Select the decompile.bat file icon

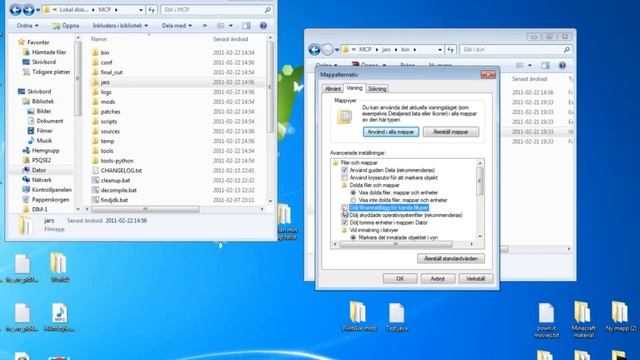click(95, 190)
